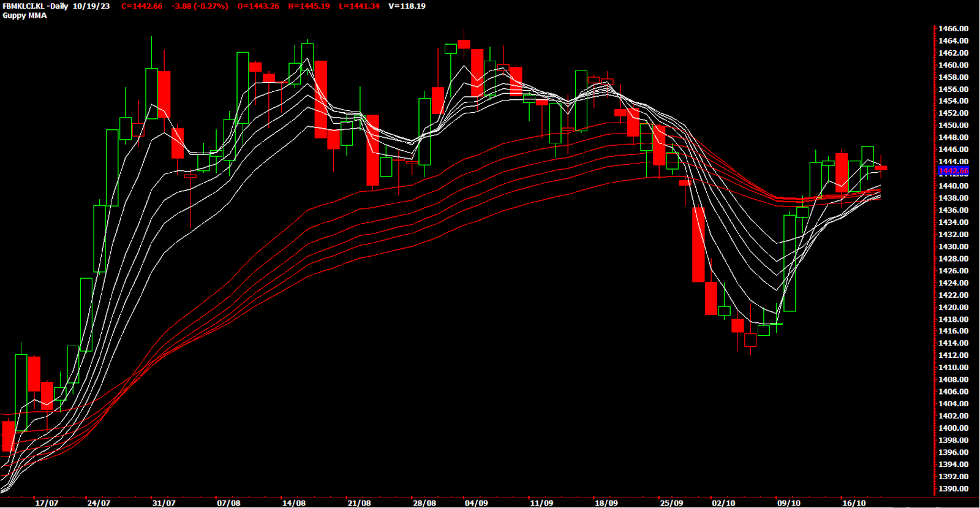
Task: Click the 1406.00 price axis label
Action: point(953,392)
